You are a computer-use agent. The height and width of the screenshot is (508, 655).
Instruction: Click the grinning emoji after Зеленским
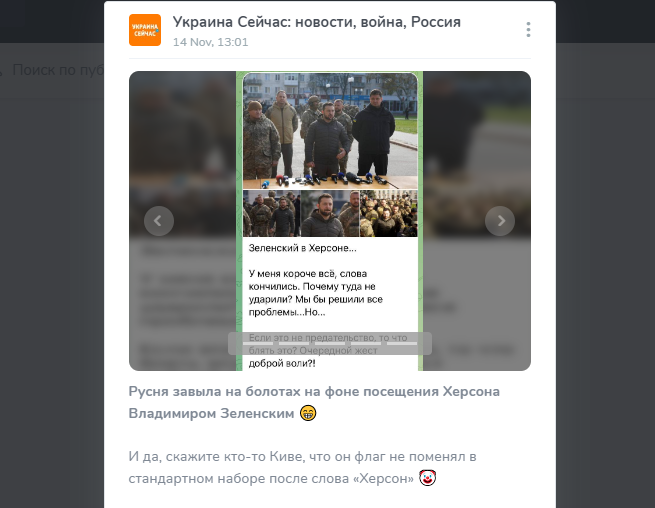(308, 413)
